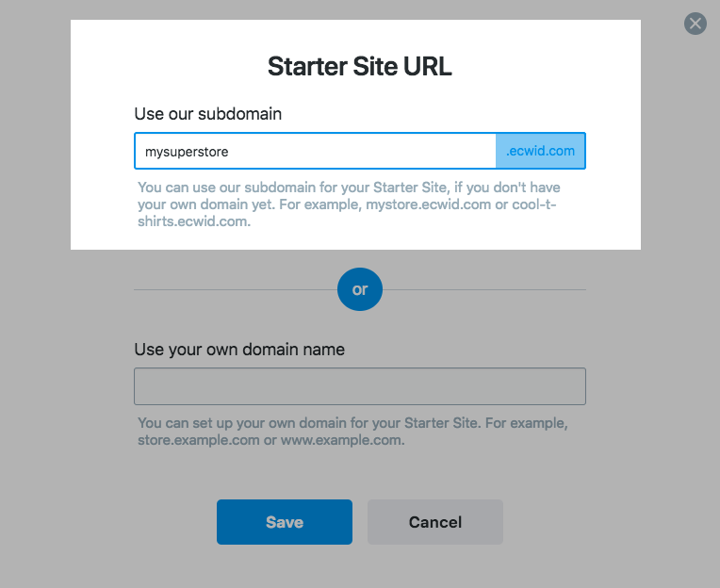Click the mystore.ecwid.com example text
This screenshot has width=720, height=588.
[x=429, y=204]
